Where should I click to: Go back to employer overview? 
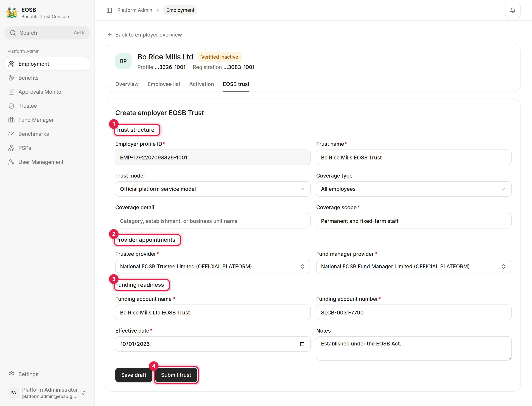(x=145, y=35)
